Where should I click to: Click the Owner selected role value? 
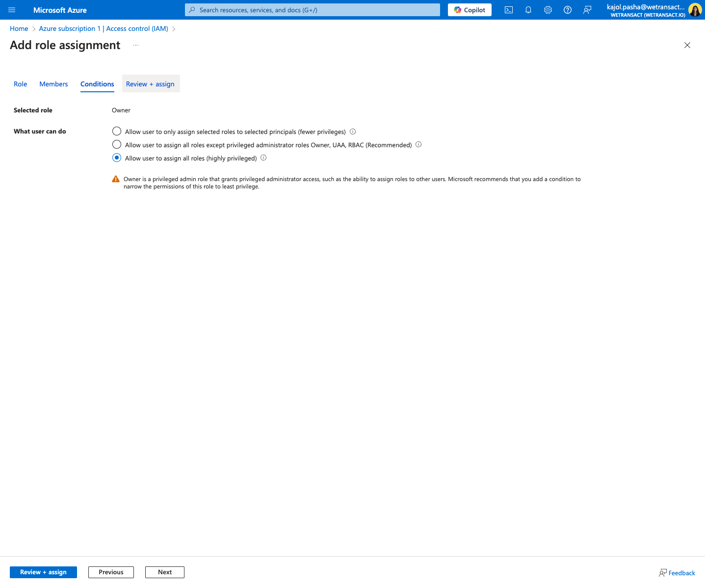click(x=121, y=110)
